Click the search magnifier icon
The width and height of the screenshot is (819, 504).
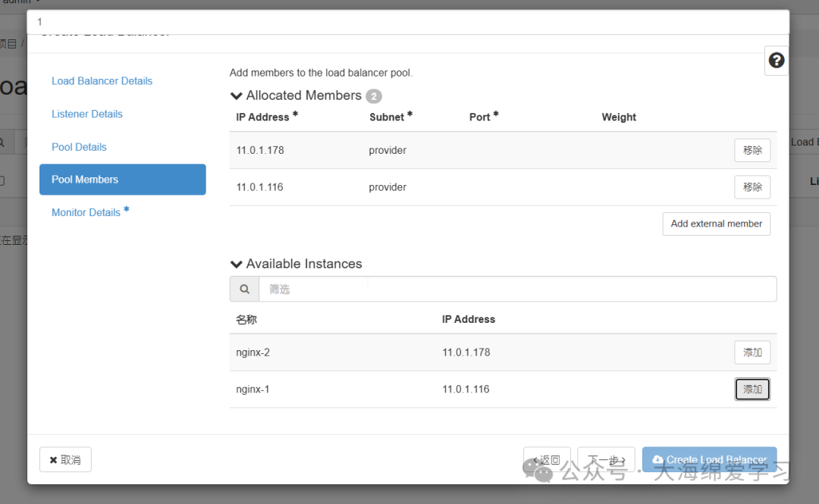click(x=244, y=289)
